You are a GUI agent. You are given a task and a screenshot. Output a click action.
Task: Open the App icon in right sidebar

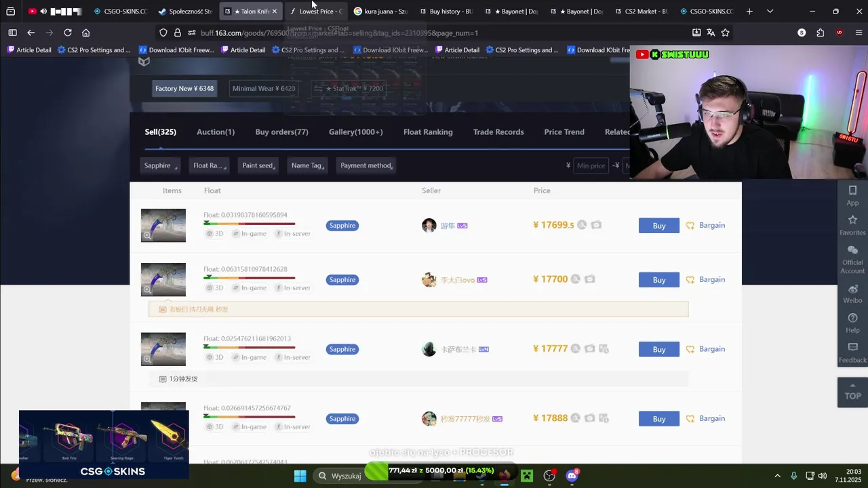coord(852,195)
